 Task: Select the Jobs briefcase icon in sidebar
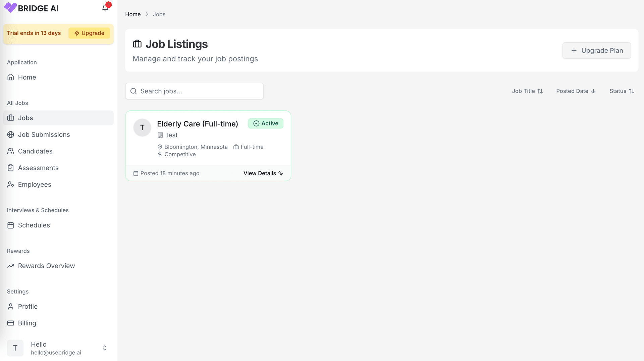[11, 118]
